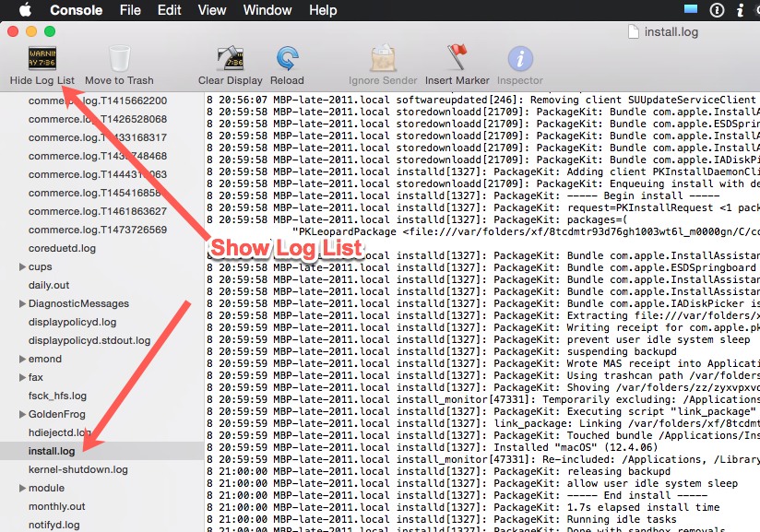
Task: Click the Clear Display toolbar icon
Action: (231, 59)
